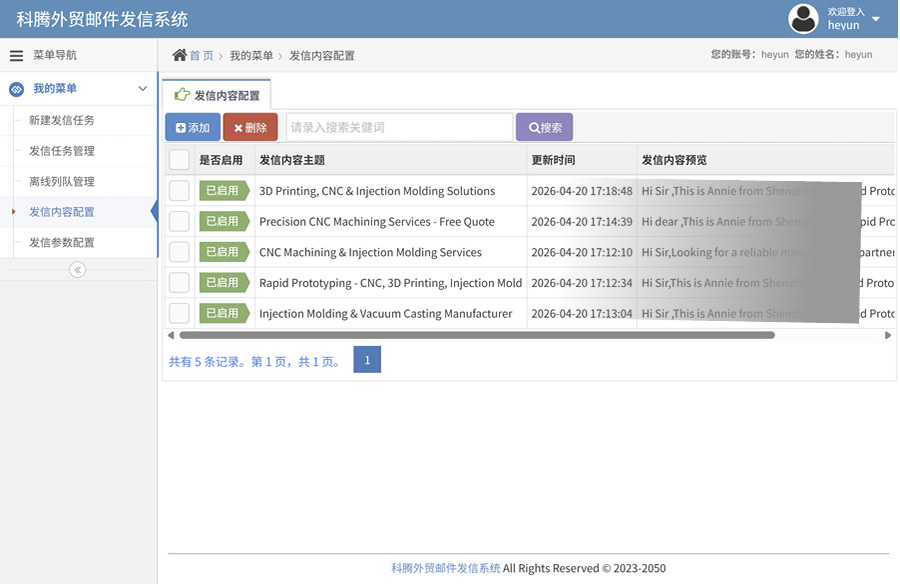Click the blue 添加 button
The image size is (900, 584).
point(192,127)
